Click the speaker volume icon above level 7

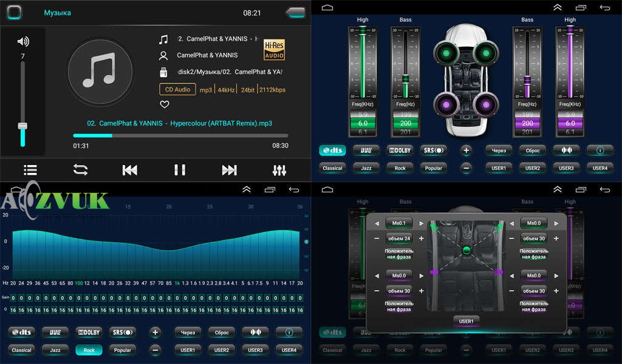tap(23, 41)
